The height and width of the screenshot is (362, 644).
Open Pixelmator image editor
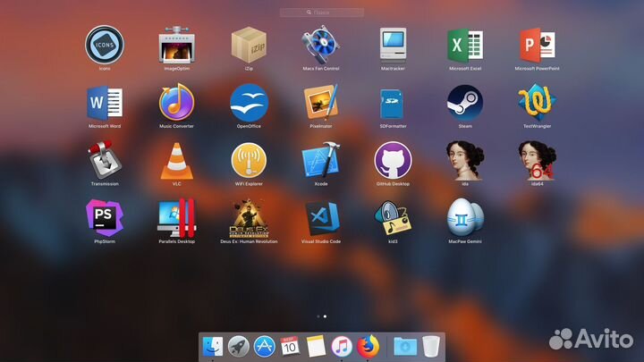click(x=320, y=102)
